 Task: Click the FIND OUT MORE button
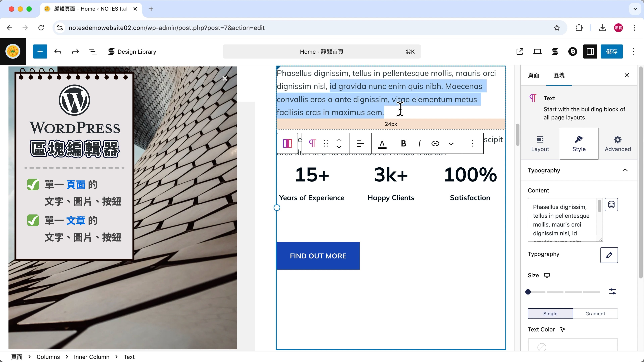pos(318,256)
